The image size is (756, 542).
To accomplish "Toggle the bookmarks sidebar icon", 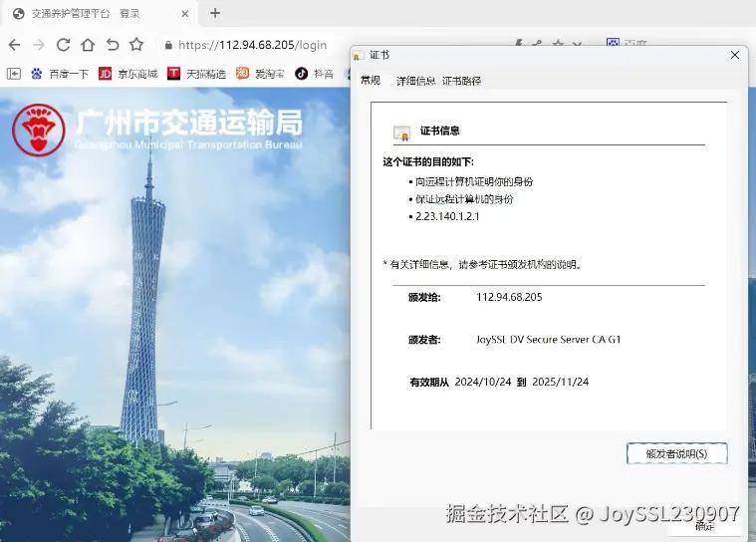I will pos(14,74).
